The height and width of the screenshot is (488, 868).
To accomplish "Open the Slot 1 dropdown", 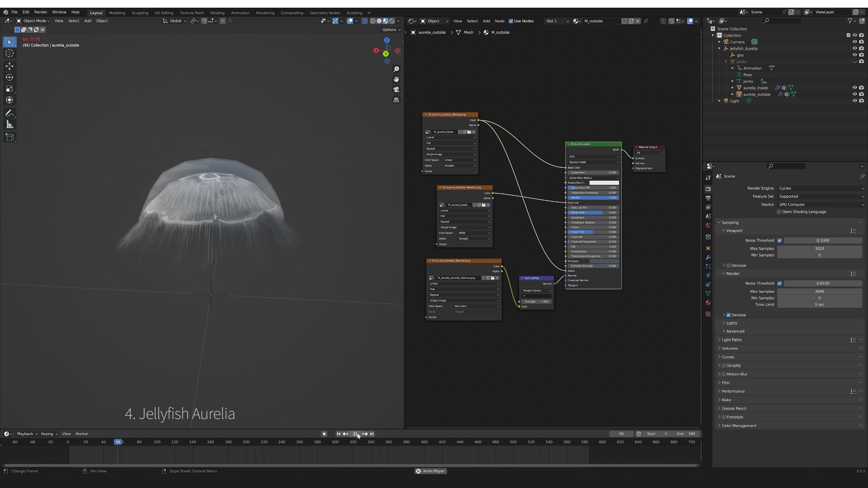I will click(x=557, y=21).
